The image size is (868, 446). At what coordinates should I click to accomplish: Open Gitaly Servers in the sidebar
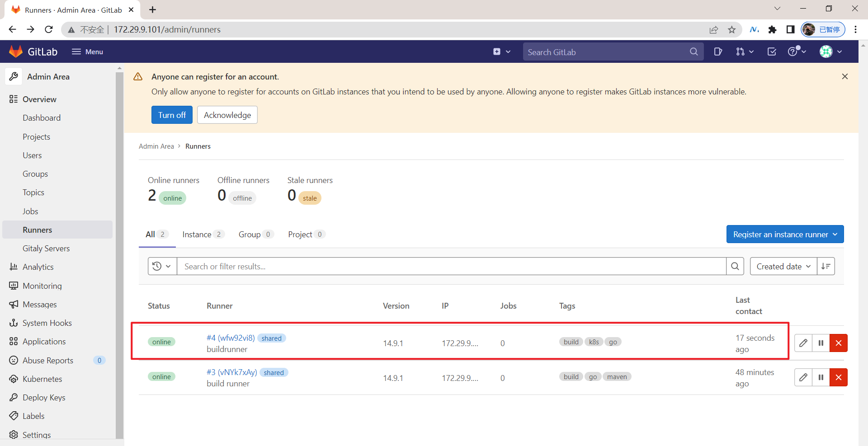point(46,249)
